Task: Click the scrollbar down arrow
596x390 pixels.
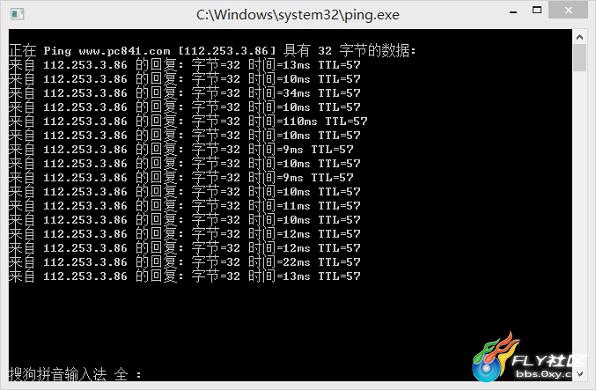Action: 579,374
